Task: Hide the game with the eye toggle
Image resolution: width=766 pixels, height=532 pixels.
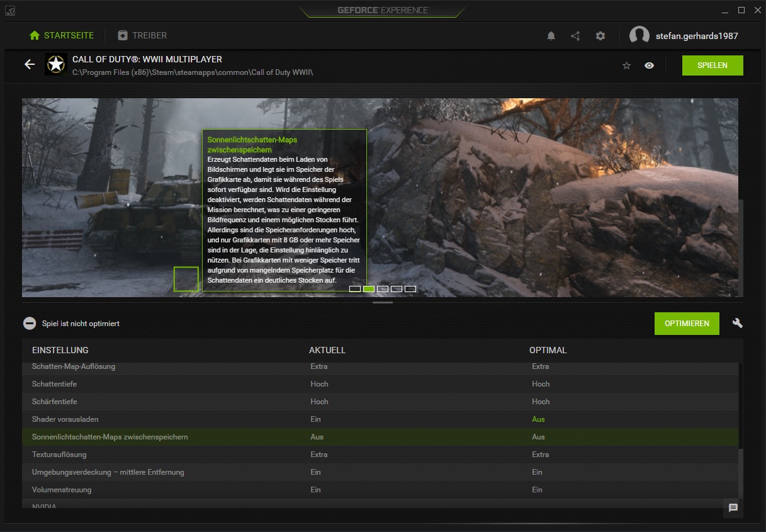Action: 649,65
